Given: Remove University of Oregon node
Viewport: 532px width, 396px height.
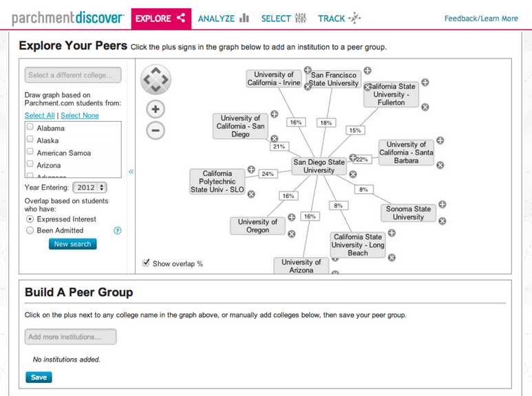Looking at the screenshot, I should click(x=291, y=234).
